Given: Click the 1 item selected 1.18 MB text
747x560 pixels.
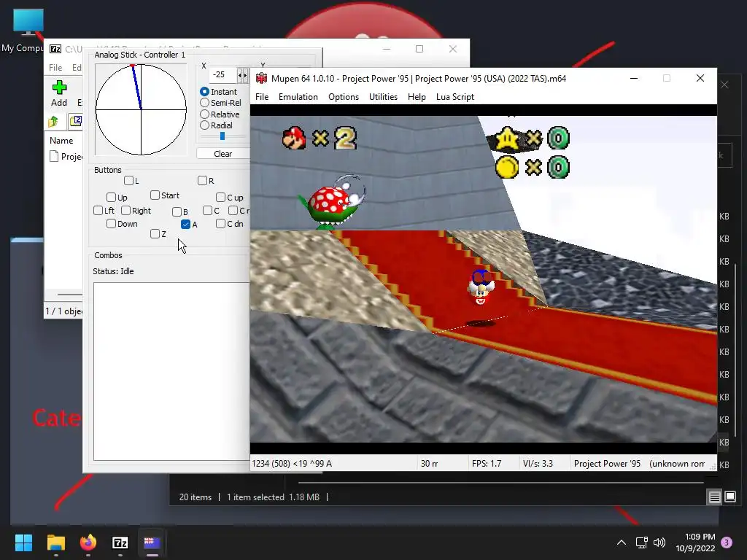Looking at the screenshot, I should [273, 497].
